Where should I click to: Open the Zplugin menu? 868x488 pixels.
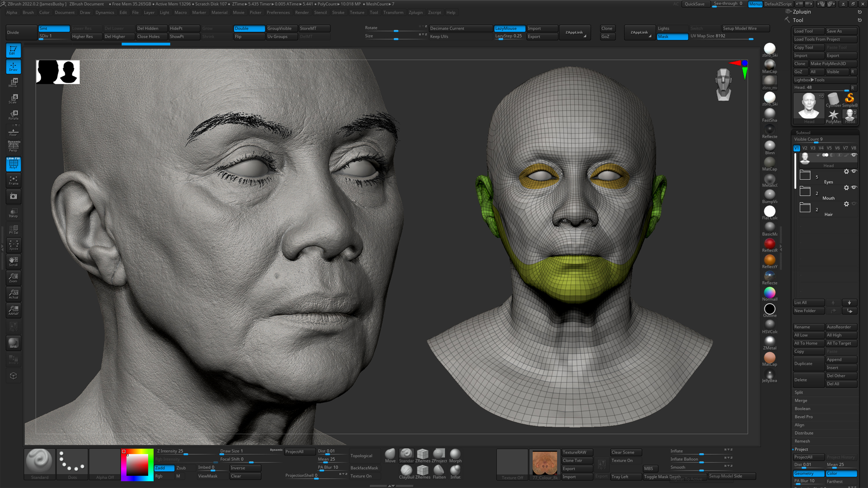click(x=415, y=12)
